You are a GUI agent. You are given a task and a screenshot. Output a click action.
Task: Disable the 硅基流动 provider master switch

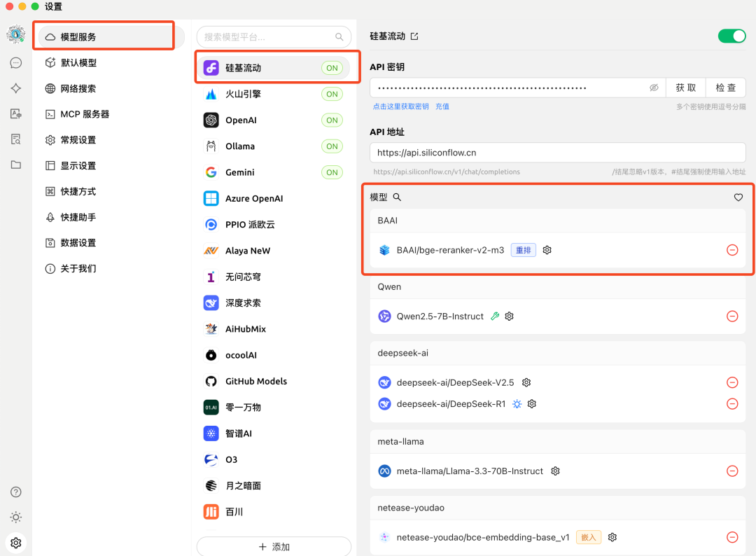(x=732, y=34)
